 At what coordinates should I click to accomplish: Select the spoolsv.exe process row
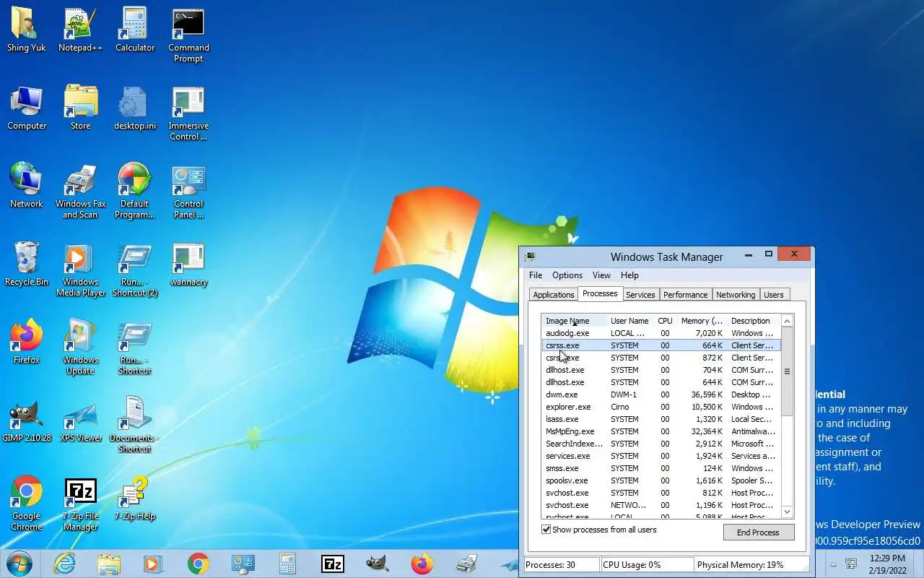tap(661, 480)
